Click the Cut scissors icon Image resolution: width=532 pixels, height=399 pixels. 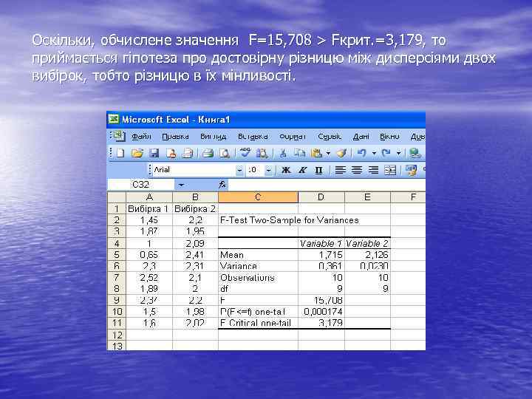[282, 154]
